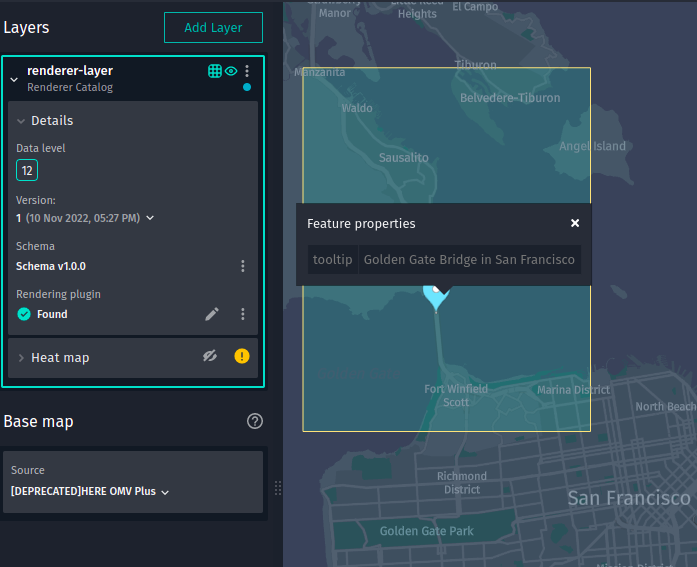697x567 pixels.
Task: Open the Schema v1.0.0 options menu
Action: (243, 266)
